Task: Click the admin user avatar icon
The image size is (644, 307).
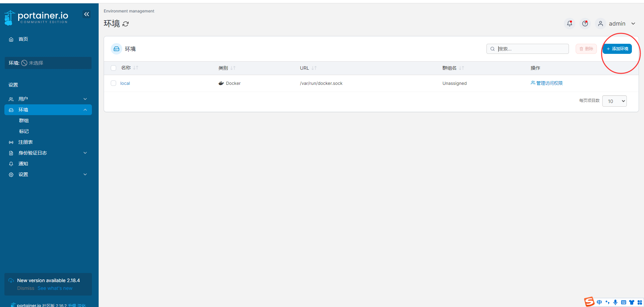Action: (600, 24)
